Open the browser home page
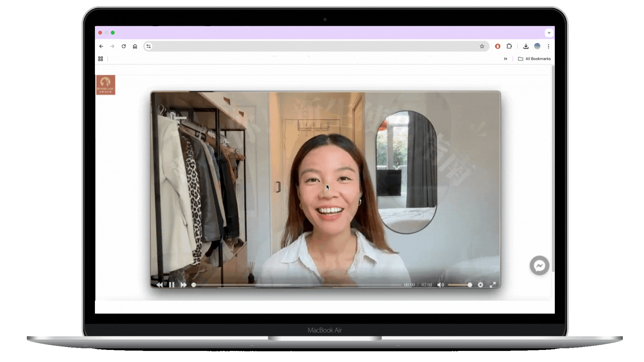This screenshot has height=362, width=644. (135, 46)
